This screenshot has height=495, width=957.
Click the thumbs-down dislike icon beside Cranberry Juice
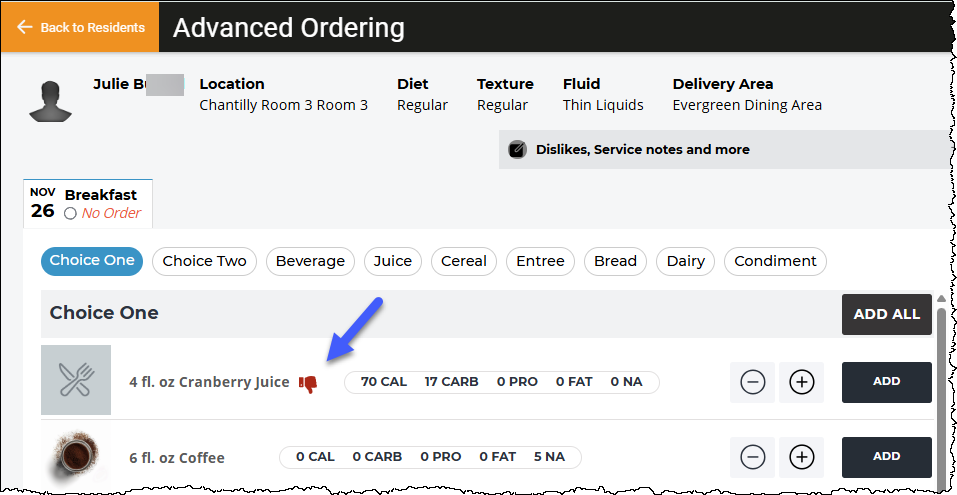[x=308, y=384]
